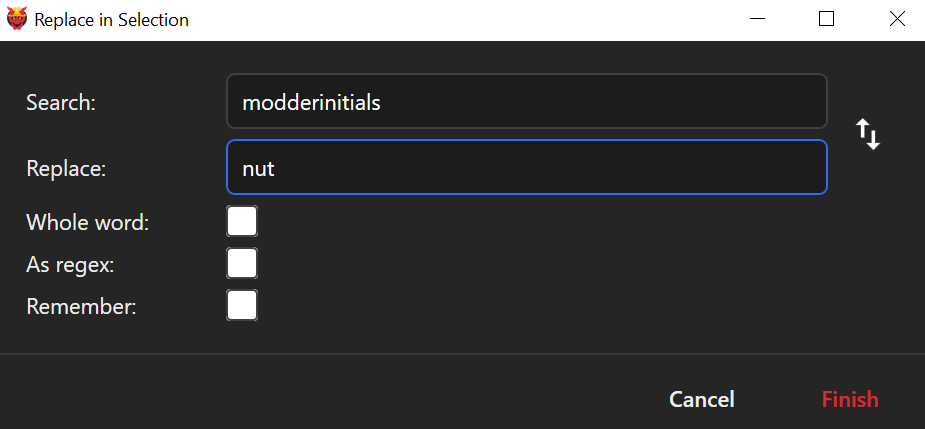This screenshot has height=429, width=925.
Task: Click the 'Replace:' label
Action: tap(66, 168)
